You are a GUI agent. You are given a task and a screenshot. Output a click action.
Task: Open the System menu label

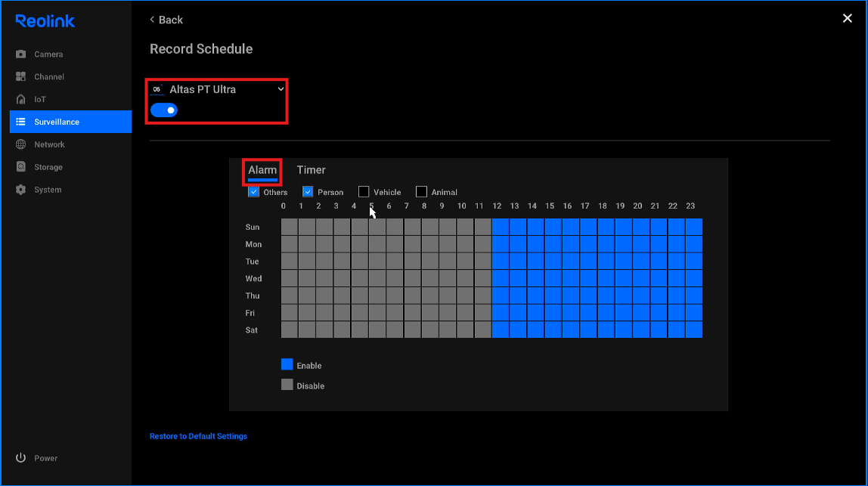tap(48, 190)
